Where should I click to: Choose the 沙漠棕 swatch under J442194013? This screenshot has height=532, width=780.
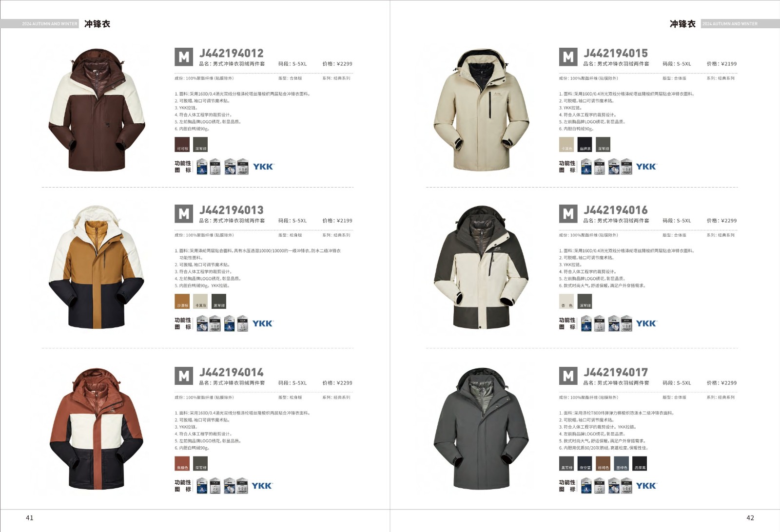point(182,302)
